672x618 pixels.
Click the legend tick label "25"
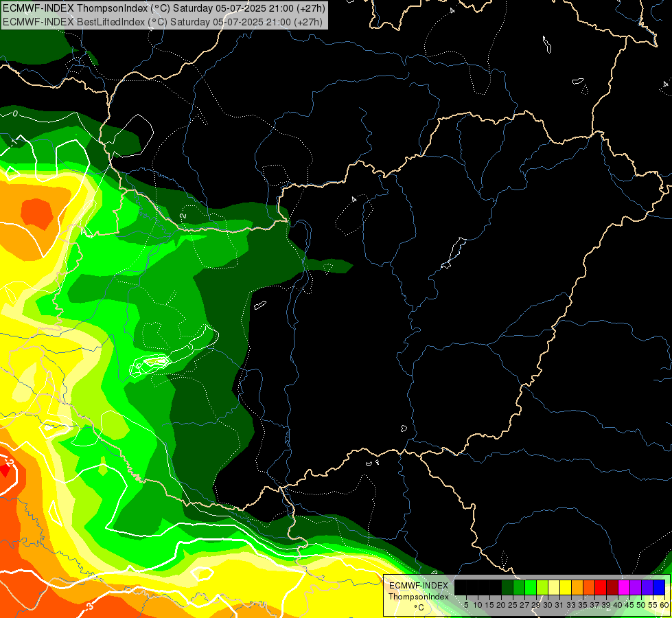513,605
